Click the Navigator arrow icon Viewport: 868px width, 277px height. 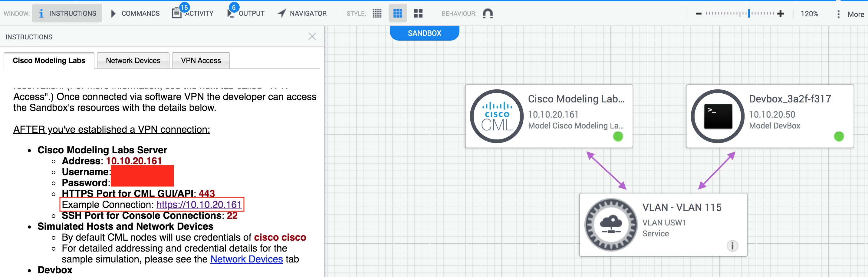pos(281,14)
